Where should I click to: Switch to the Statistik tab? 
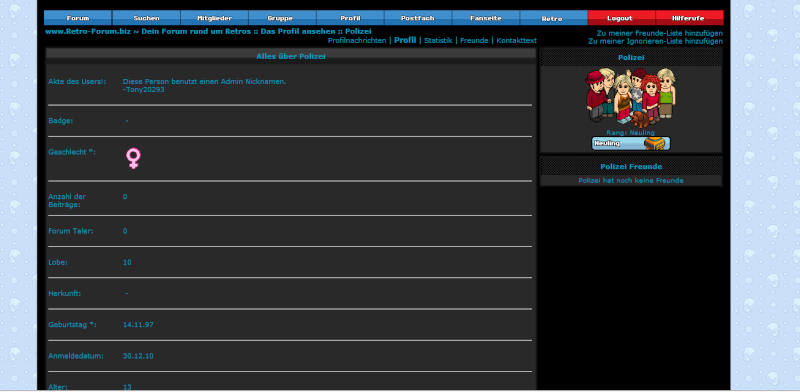[x=438, y=40]
